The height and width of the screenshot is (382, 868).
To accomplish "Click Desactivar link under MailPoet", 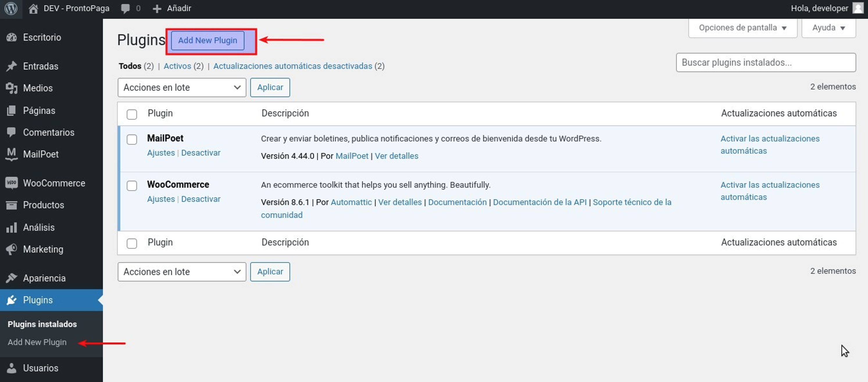I will point(201,153).
